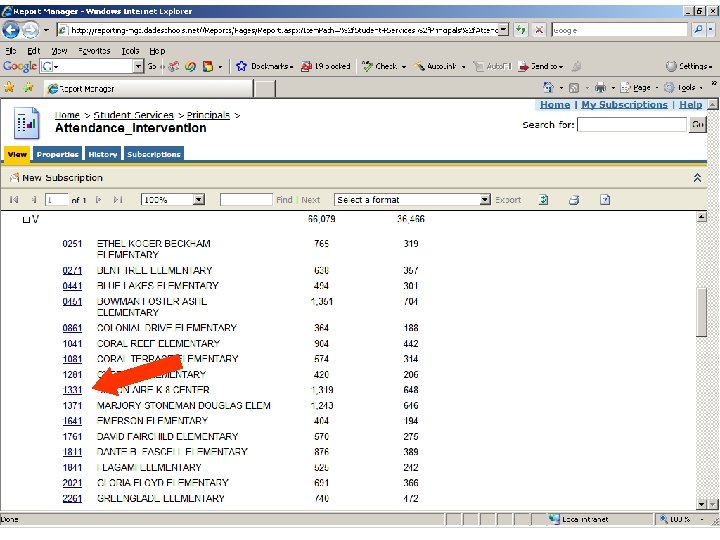Open My Subscriptions link
Image resolution: width=720 pixels, height=540 pixels.
624,105
